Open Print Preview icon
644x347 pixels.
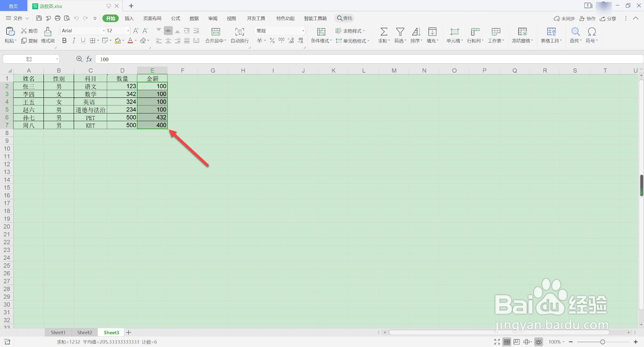(x=67, y=18)
